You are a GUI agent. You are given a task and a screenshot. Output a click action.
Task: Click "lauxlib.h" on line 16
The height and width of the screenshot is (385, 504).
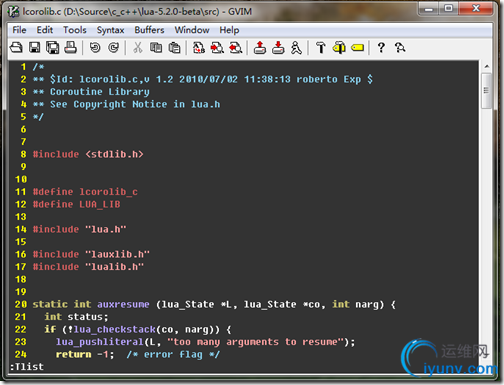[x=117, y=254]
